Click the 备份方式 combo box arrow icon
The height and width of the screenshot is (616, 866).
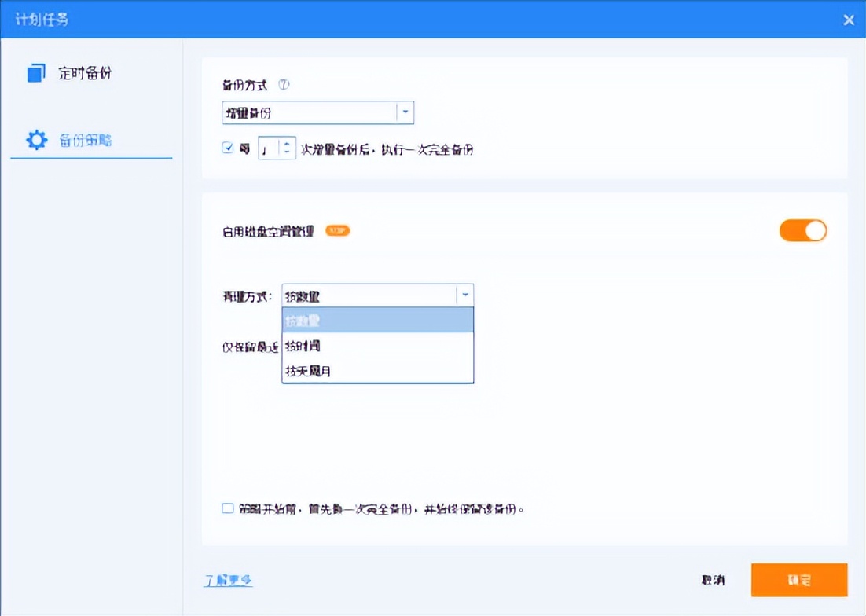click(405, 112)
